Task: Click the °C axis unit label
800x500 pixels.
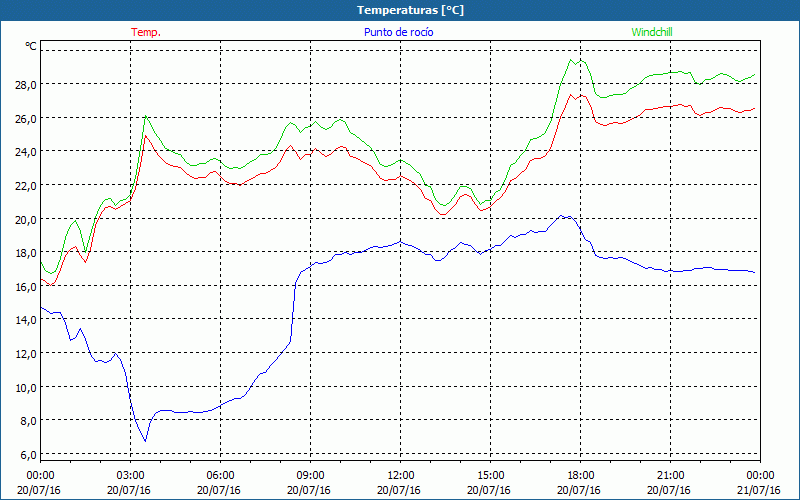Action: (x=31, y=46)
